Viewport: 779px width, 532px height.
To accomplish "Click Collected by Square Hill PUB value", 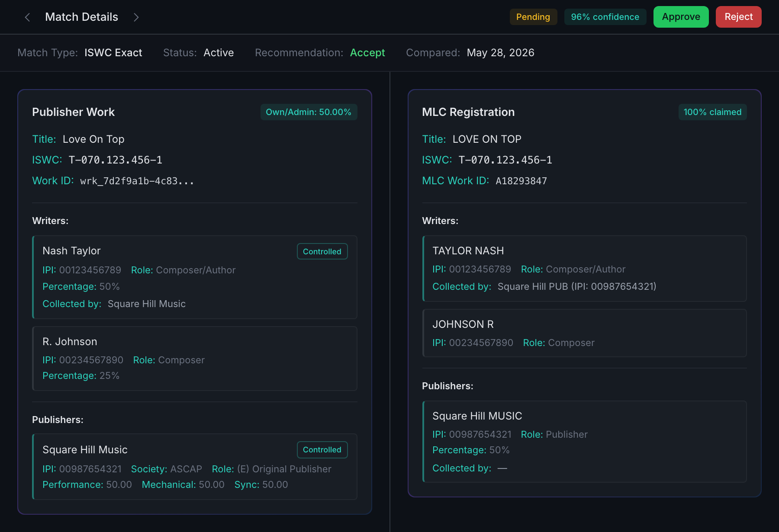I will click(x=577, y=287).
